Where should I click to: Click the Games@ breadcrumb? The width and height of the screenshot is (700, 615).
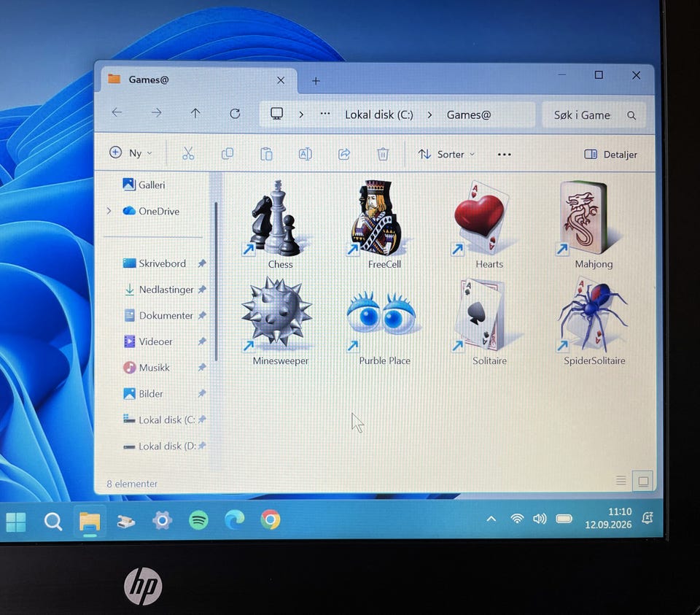[468, 115]
